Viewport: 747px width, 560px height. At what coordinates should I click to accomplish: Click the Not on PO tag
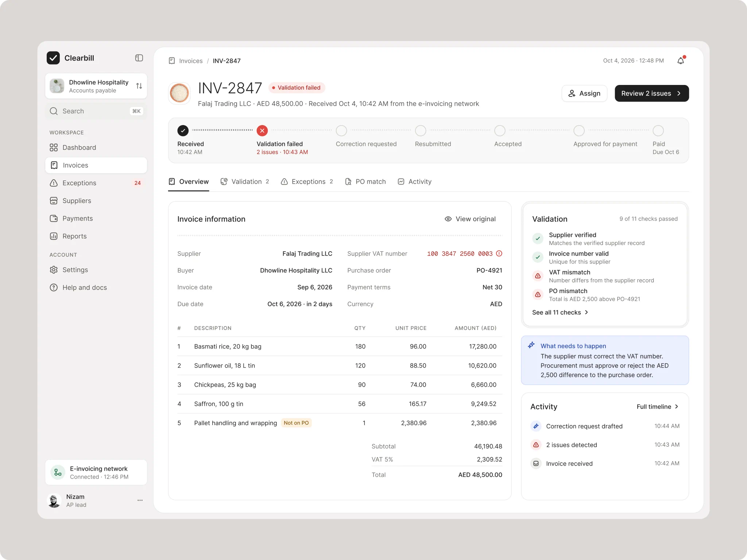296,423
